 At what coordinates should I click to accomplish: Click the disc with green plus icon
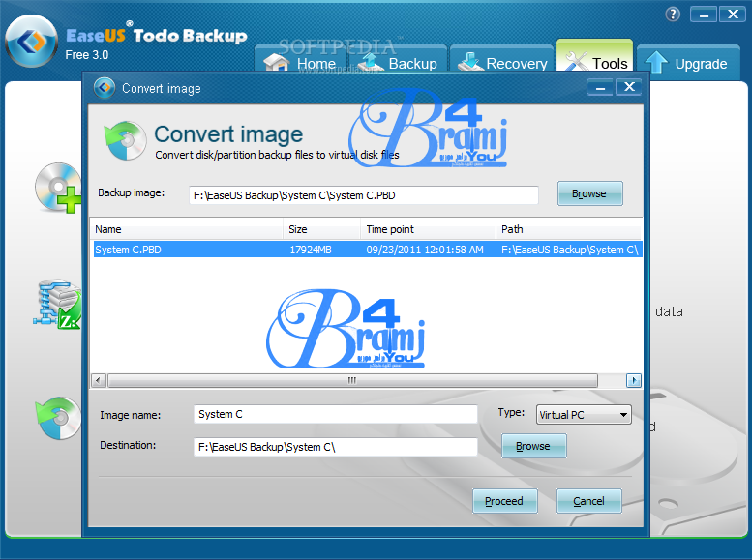[x=58, y=188]
